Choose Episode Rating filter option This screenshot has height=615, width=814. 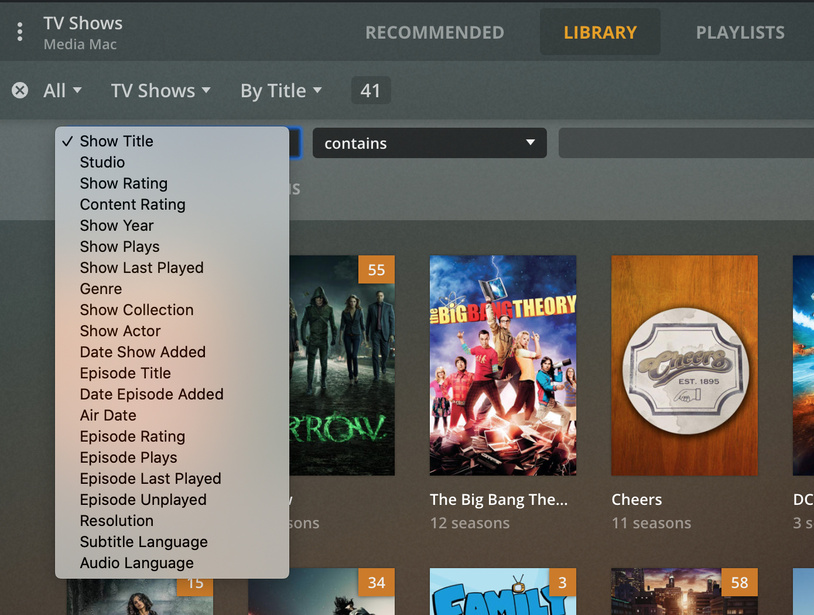pyautogui.click(x=172, y=436)
